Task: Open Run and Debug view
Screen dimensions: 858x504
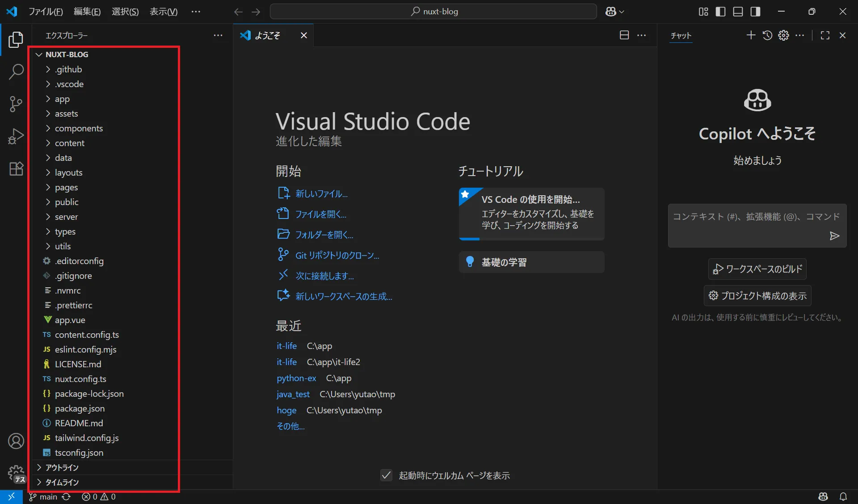Action: coord(16,136)
